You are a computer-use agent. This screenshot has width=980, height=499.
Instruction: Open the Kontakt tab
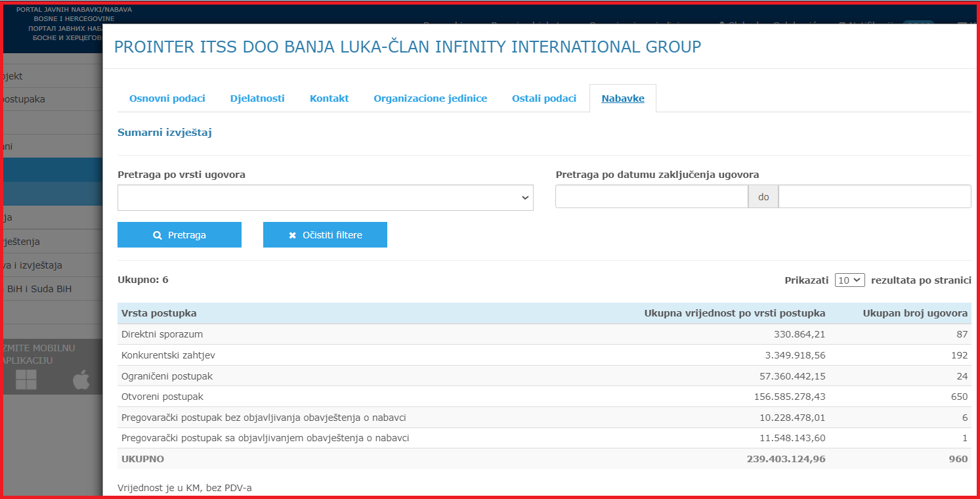coord(329,98)
